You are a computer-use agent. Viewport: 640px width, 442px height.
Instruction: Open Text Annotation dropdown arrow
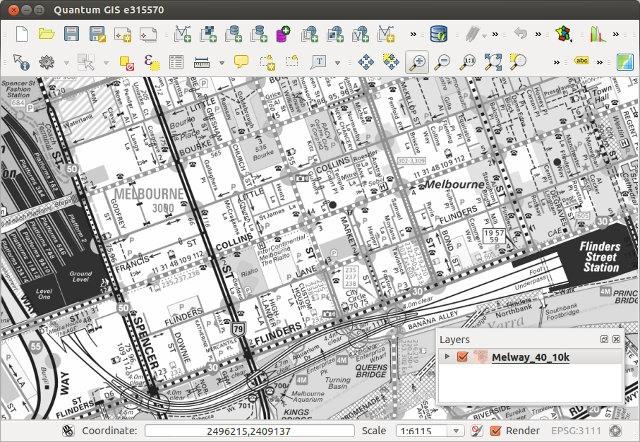click(338, 63)
